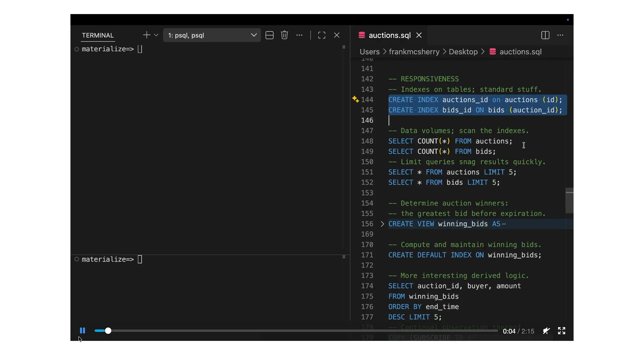Click the sparkle code action icon on line 144
Screen dimensions: 644x362
356,99
